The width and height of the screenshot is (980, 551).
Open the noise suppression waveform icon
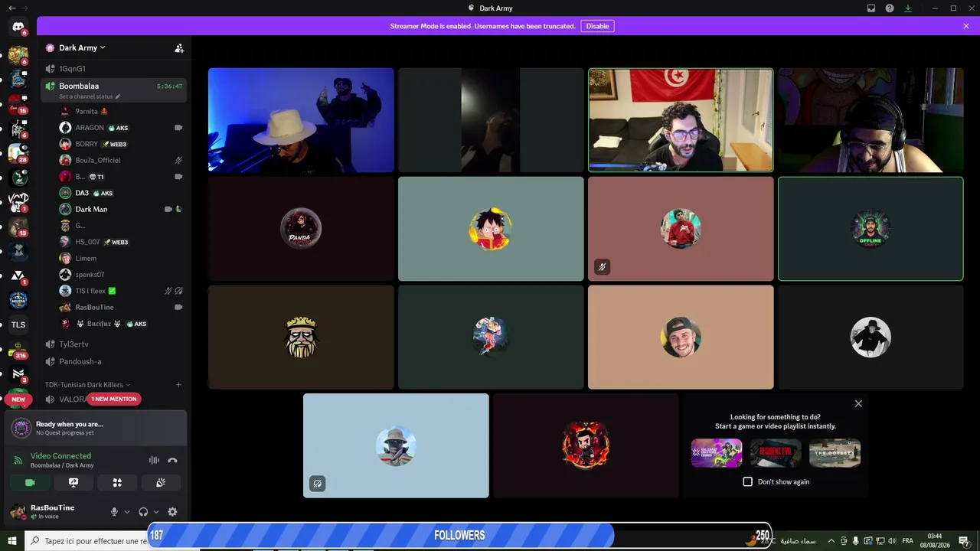(x=154, y=460)
